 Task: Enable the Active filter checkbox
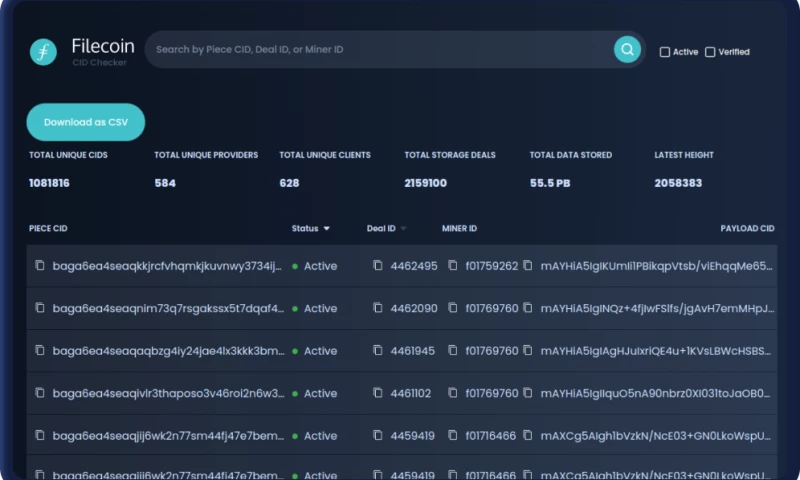(x=665, y=52)
